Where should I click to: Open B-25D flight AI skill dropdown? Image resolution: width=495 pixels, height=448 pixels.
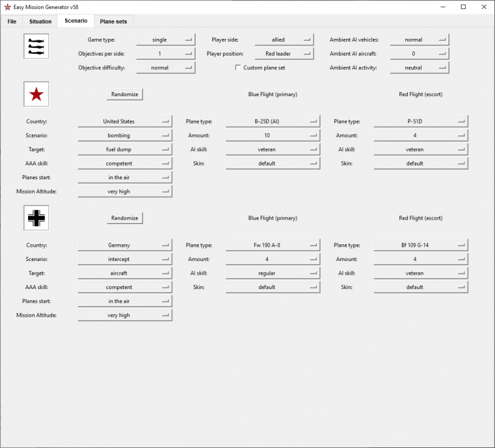point(273,149)
